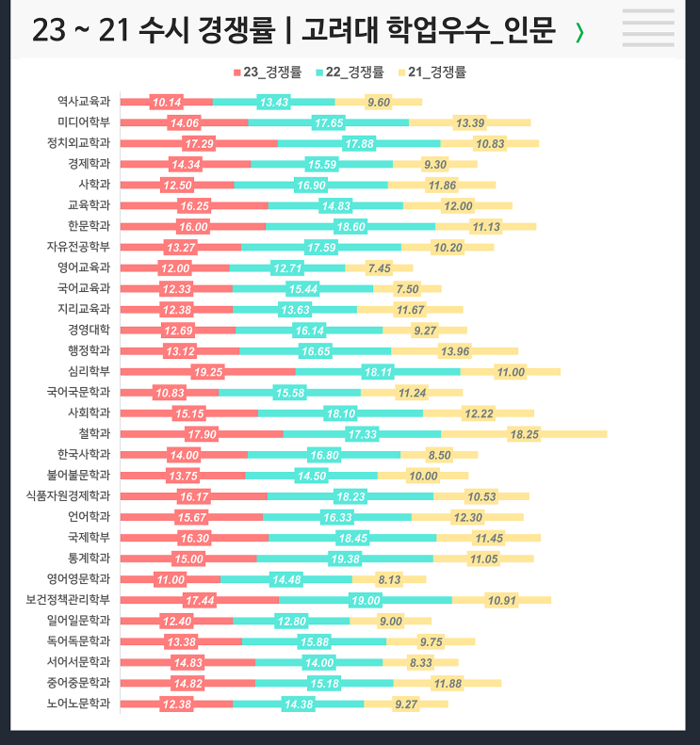Select the 자유전공학부 row label
The image size is (700, 745).
(78, 247)
